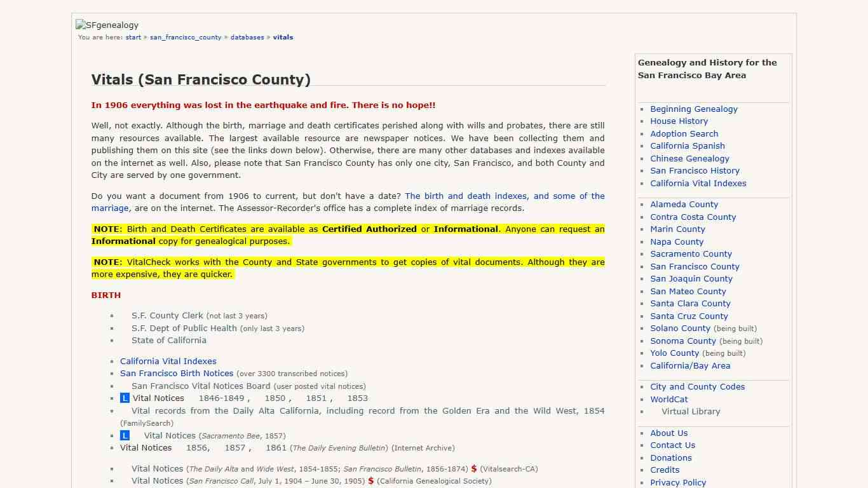This screenshot has width=868, height=488.
Task: Open Adoption Search from the sidebar
Action: click(x=684, y=133)
